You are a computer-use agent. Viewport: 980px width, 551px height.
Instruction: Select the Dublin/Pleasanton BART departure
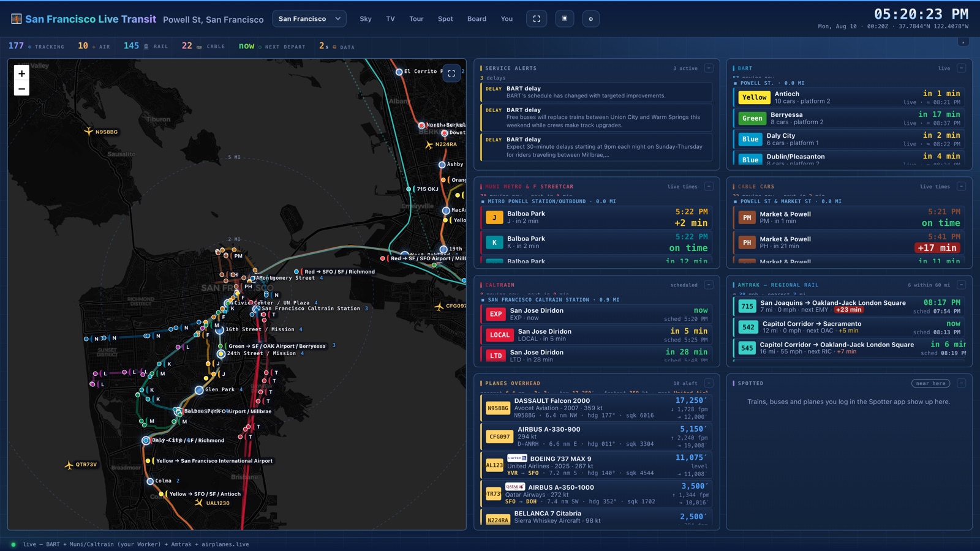849,158
